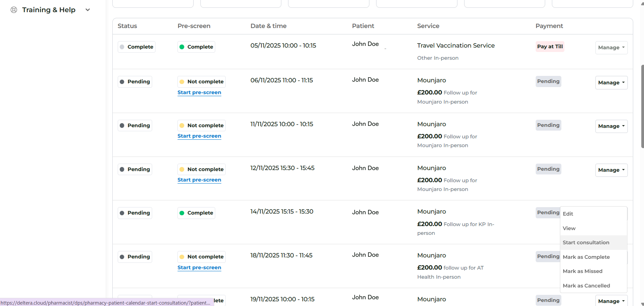644x306 pixels.
Task: Open Manage dropdown for Travel Vaccination Service
Action: (x=611, y=48)
